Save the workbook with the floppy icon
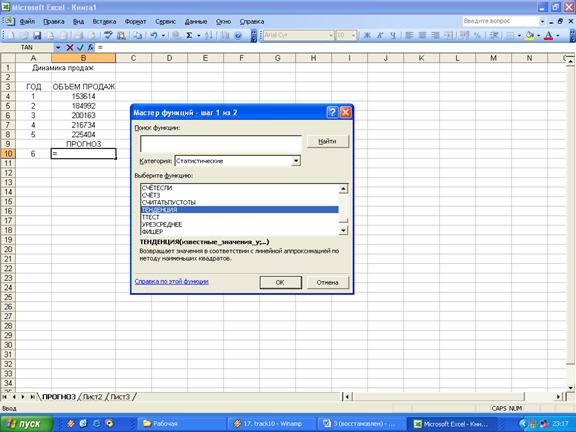Image resolution: width=576 pixels, height=432 pixels. click(x=37, y=35)
